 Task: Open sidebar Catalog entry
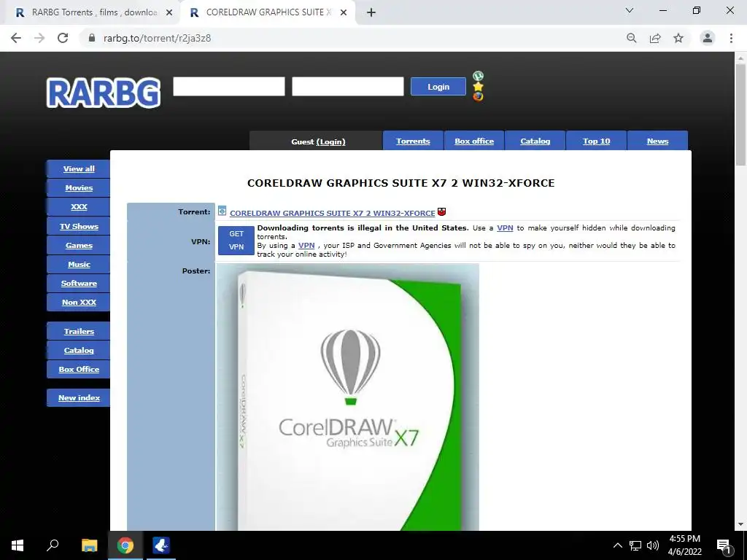tap(79, 351)
